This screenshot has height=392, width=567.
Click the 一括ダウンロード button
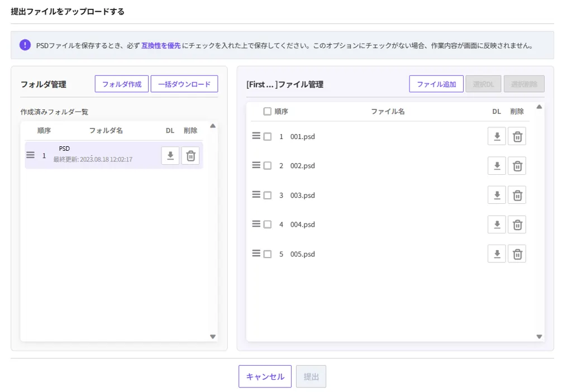(x=184, y=84)
